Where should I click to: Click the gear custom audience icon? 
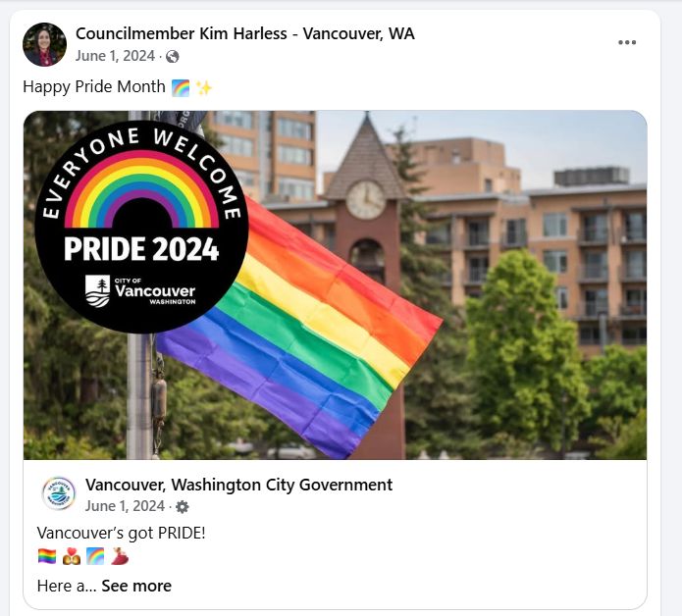pos(183,507)
